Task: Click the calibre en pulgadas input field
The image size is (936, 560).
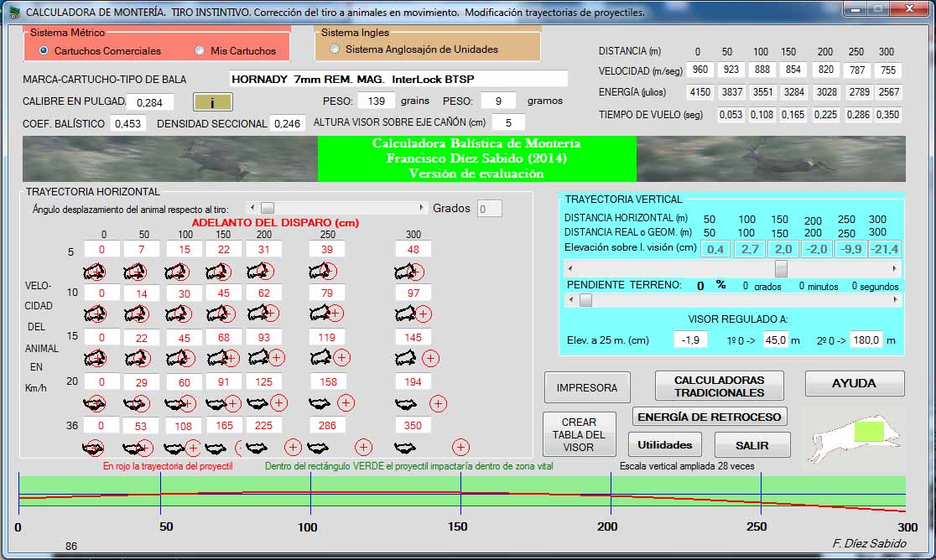Action: (x=150, y=102)
